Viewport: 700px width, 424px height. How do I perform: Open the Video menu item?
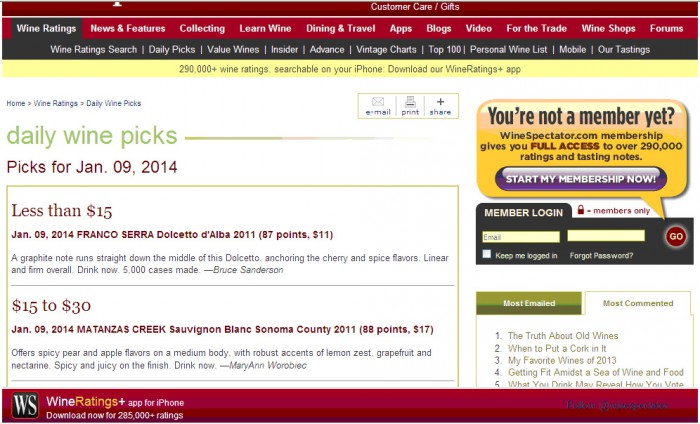pos(479,28)
